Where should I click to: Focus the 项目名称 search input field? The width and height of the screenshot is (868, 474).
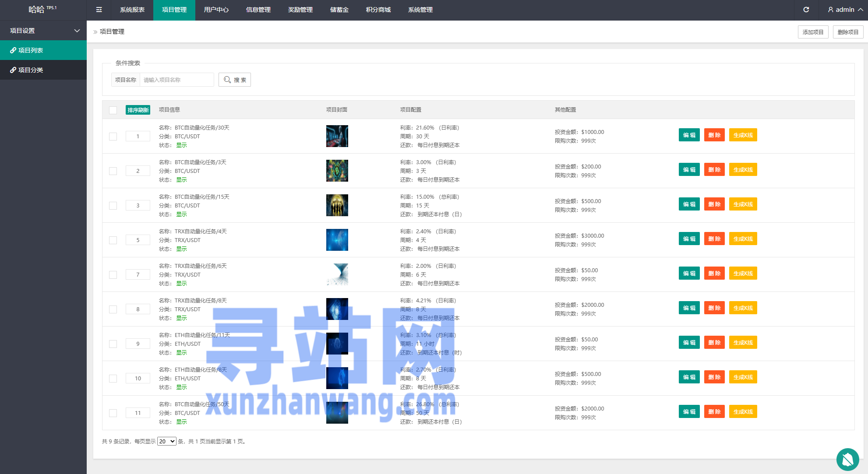176,80
